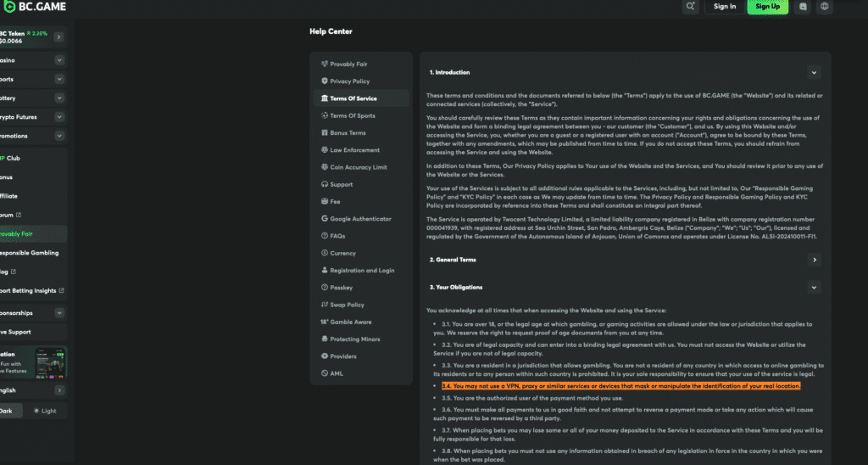Image resolution: width=868 pixels, height=465 pixels.
Task: Click the Google Authenticator key icon
Action: click(x=325, y=219)
